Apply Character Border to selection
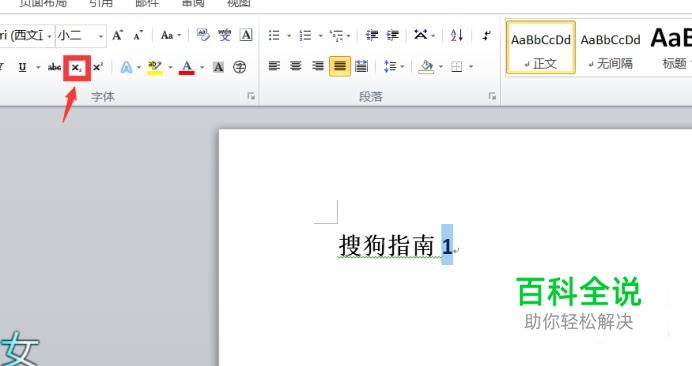 click(x=246, y=35)
